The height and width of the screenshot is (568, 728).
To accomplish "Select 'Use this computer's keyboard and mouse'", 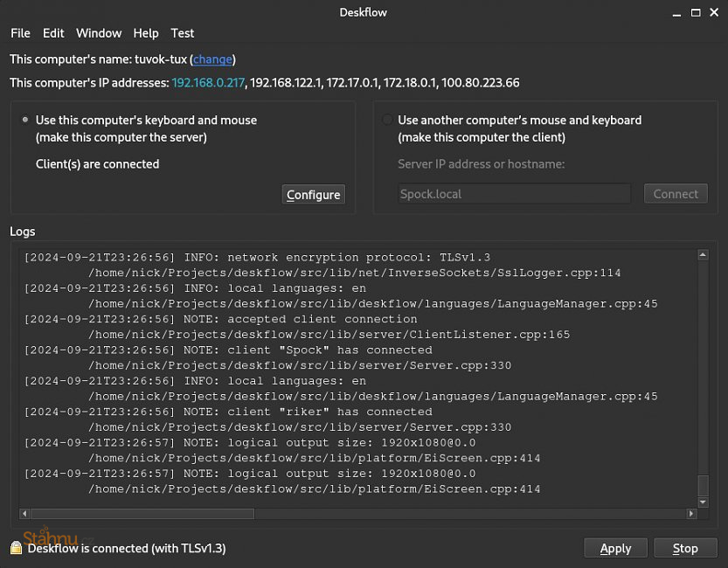I will point(25,120).
